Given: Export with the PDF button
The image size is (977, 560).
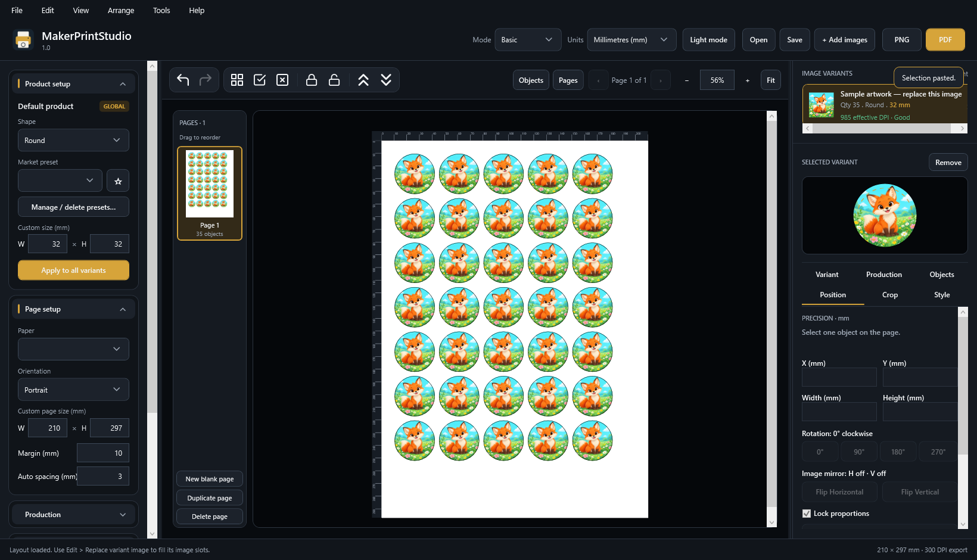Looking at the screenshot, I should (x=945, y=40).
